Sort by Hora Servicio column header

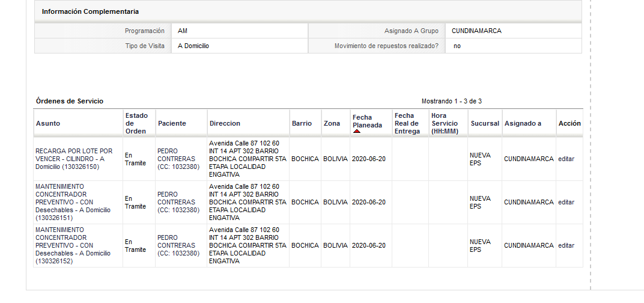pos(445,123)
